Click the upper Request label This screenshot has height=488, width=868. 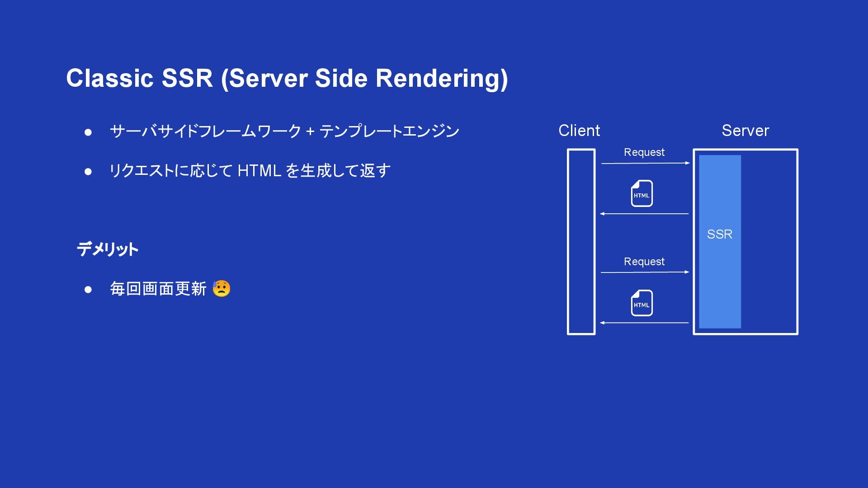[644, 152]
